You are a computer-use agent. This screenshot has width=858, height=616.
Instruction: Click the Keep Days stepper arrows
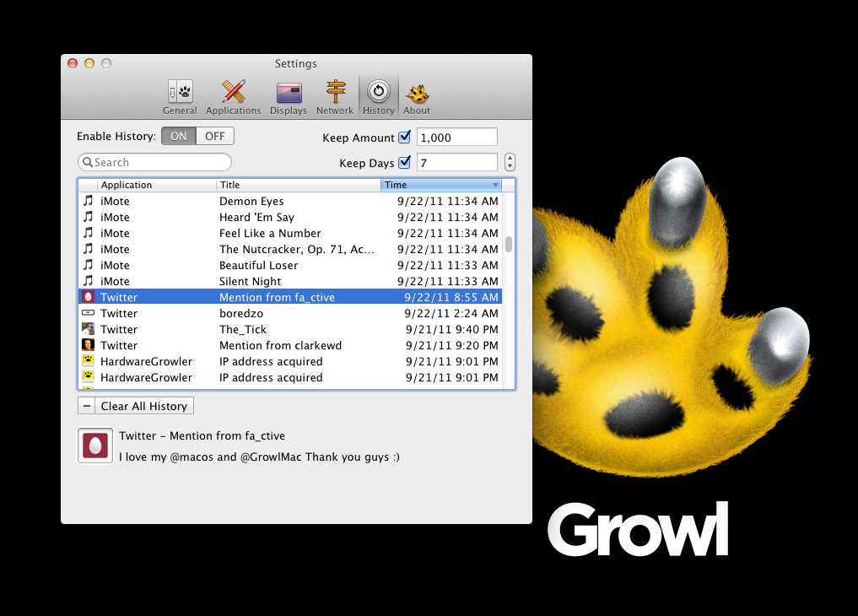click(x=510, y=162)
